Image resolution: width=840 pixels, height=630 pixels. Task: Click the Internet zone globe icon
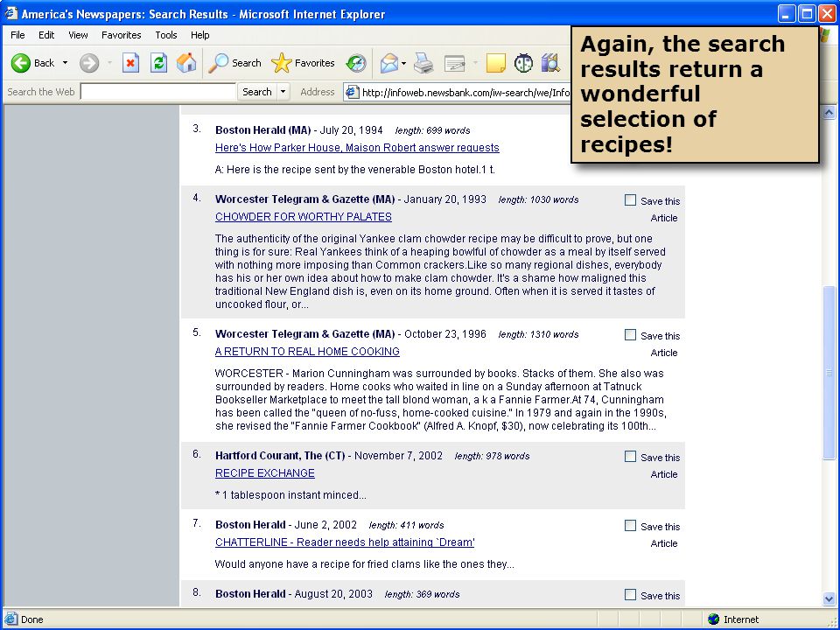pos(713,619)
